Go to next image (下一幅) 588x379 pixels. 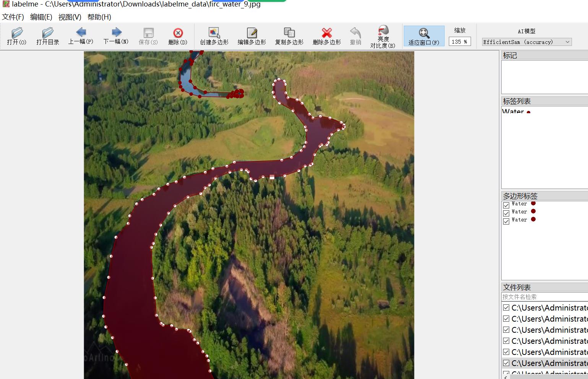(x=116, y=36)
